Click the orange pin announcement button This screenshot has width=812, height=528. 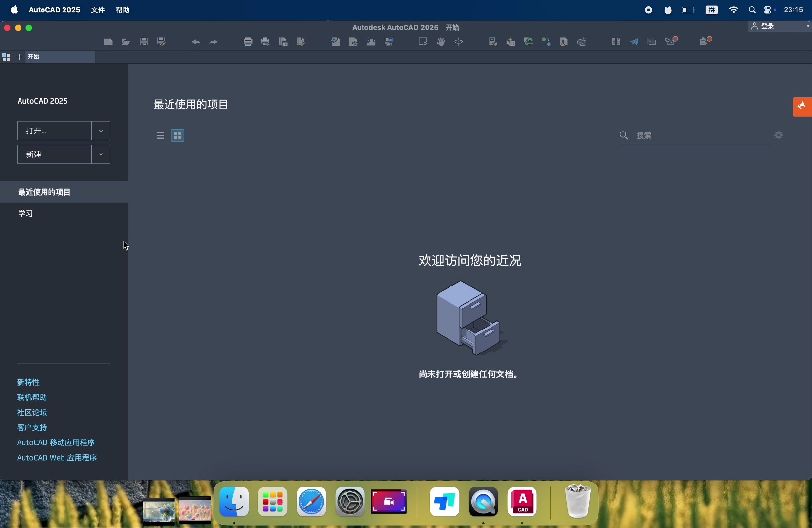click(803, 107)
